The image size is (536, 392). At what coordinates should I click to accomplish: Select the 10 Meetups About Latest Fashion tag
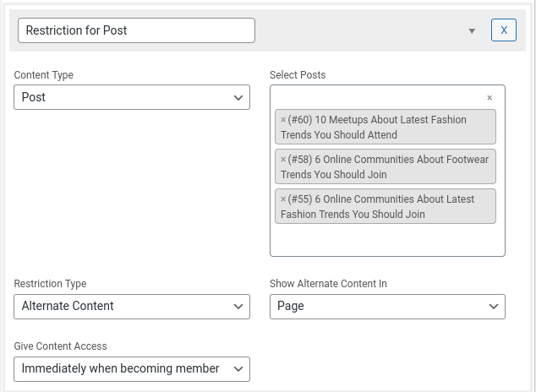click(x=386, y=127)
